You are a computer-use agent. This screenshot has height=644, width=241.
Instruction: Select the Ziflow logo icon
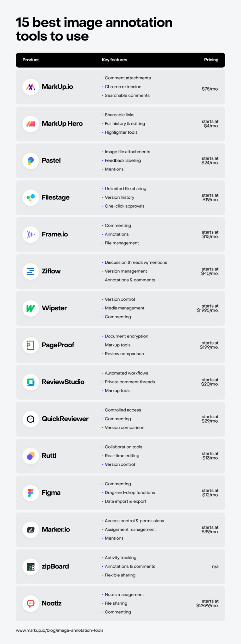pos(31,271)
